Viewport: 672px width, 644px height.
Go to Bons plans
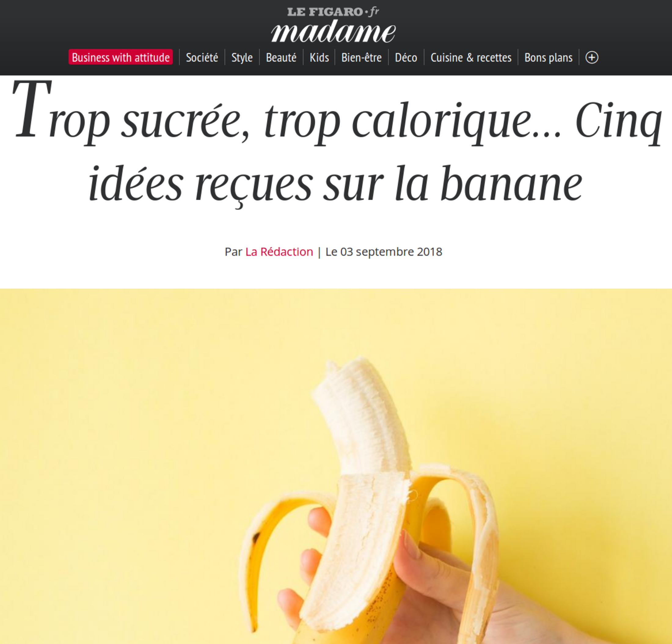click(548, 57)
